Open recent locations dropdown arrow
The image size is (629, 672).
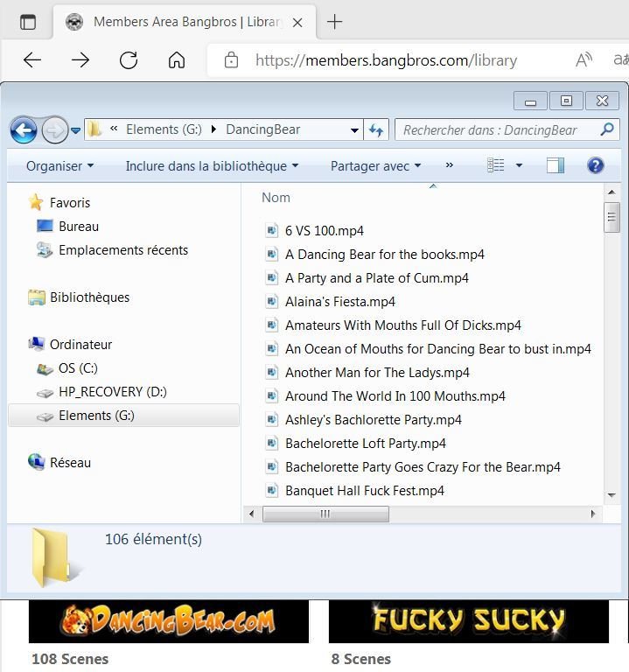[76, 130]
